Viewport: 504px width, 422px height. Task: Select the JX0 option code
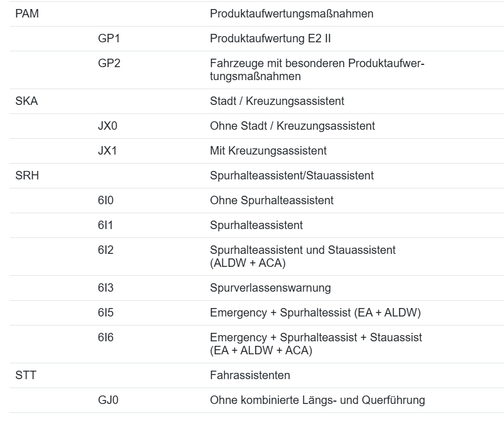tap(108, 126)
